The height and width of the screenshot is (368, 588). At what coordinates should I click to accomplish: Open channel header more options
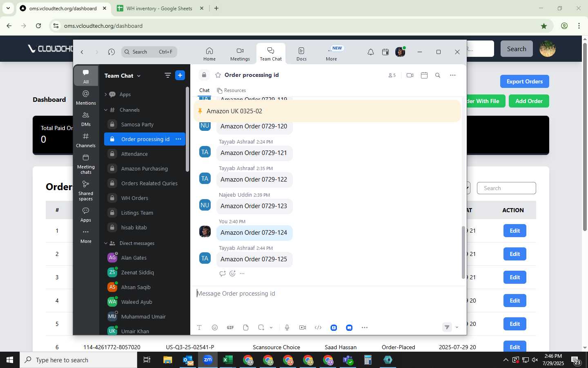452,75
